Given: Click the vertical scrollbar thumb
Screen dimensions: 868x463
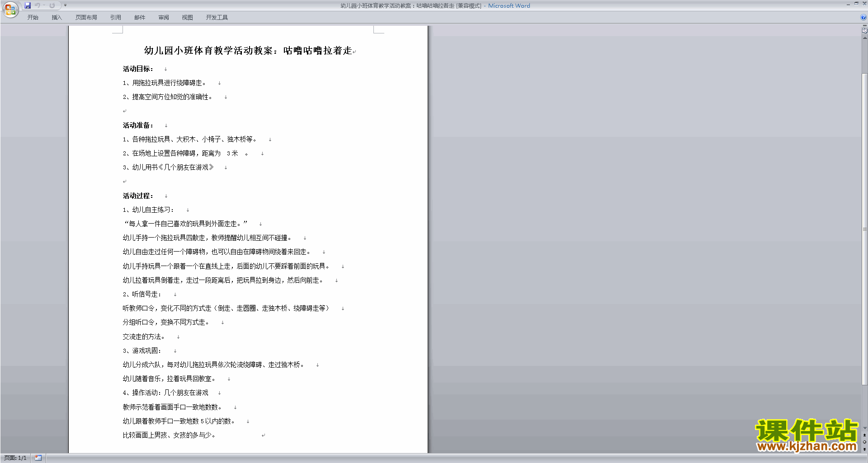Looking at the screenshot, I should pyautogui.click(x=864, y=229).
